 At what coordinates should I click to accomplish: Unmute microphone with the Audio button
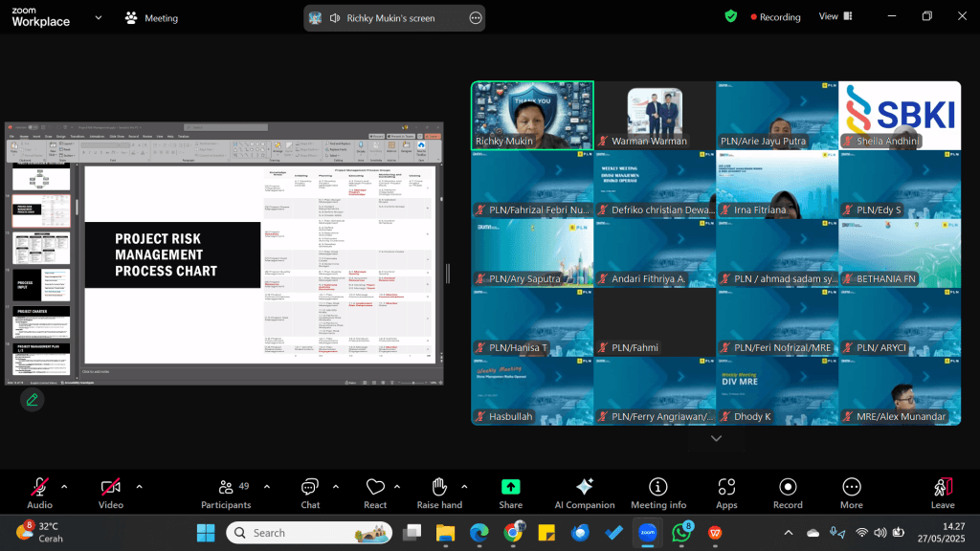click(39, 493)
